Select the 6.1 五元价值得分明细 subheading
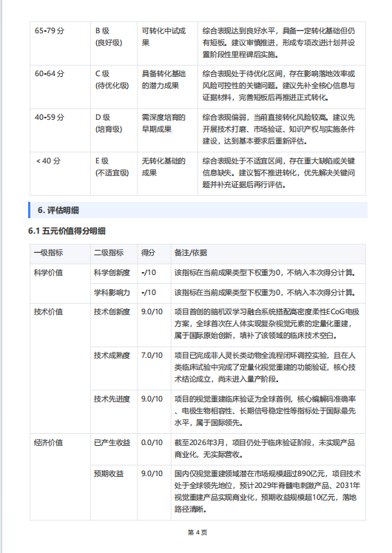 pos(67,231)
